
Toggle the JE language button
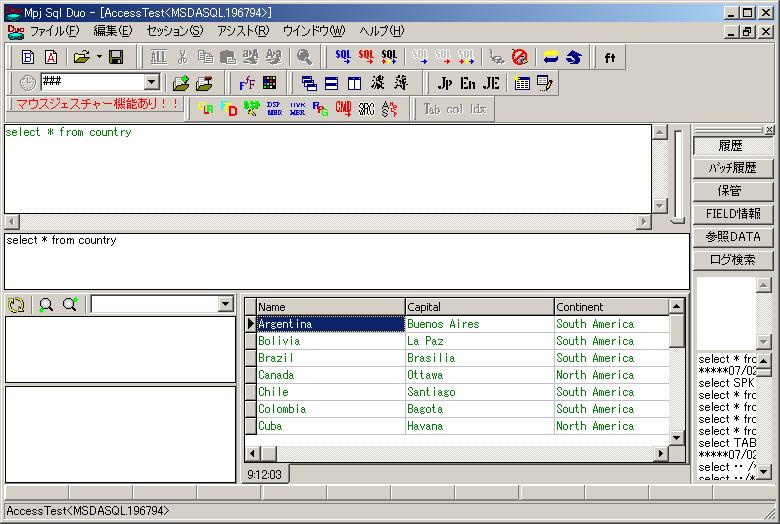coord(490,83)
